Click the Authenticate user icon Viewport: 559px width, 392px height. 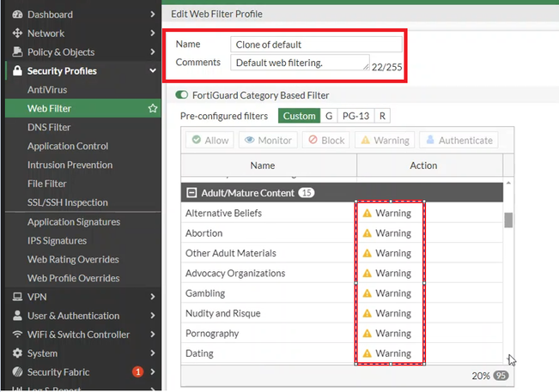(x=430, y=139)
